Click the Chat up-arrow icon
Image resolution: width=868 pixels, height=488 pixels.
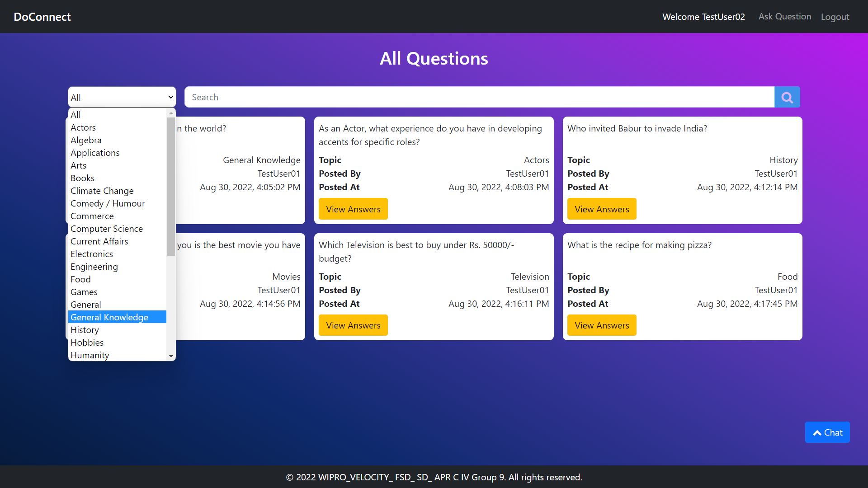click(817, 433)
